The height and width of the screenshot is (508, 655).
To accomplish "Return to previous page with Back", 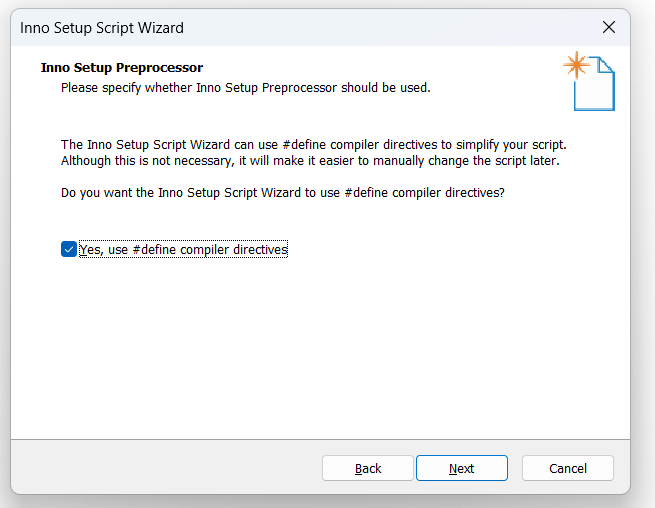I will pos(368,468).
